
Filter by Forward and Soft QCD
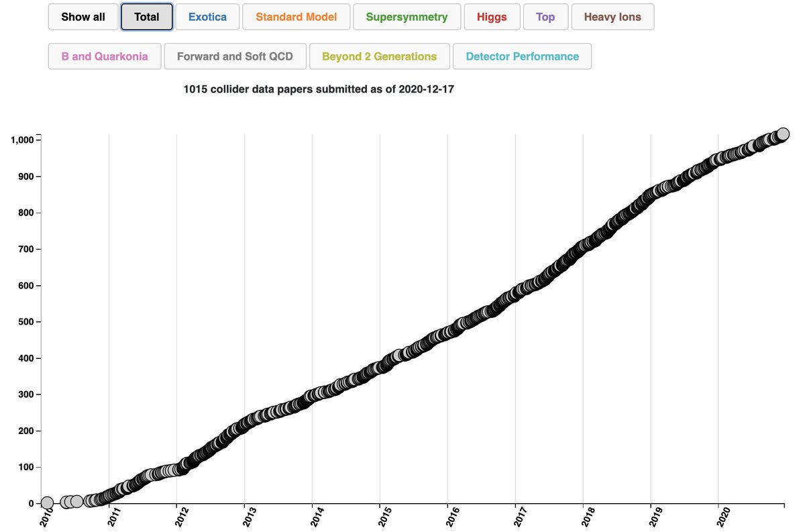pos(235,56)
